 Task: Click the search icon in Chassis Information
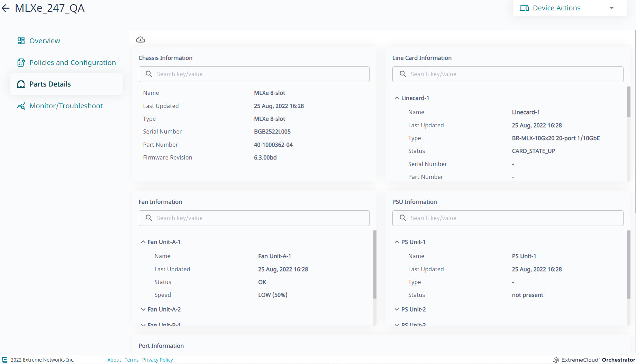point(149,74)
